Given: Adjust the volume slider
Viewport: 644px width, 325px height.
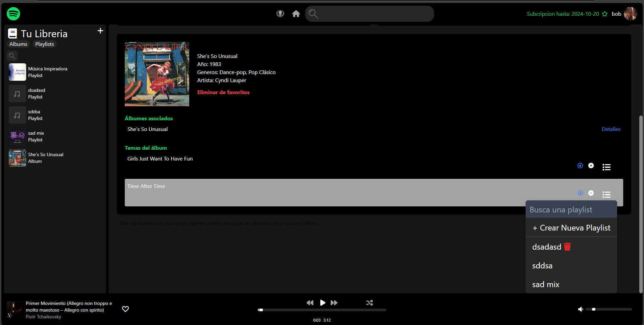Looking at the screenshot, I should click(x=609, y=309).
